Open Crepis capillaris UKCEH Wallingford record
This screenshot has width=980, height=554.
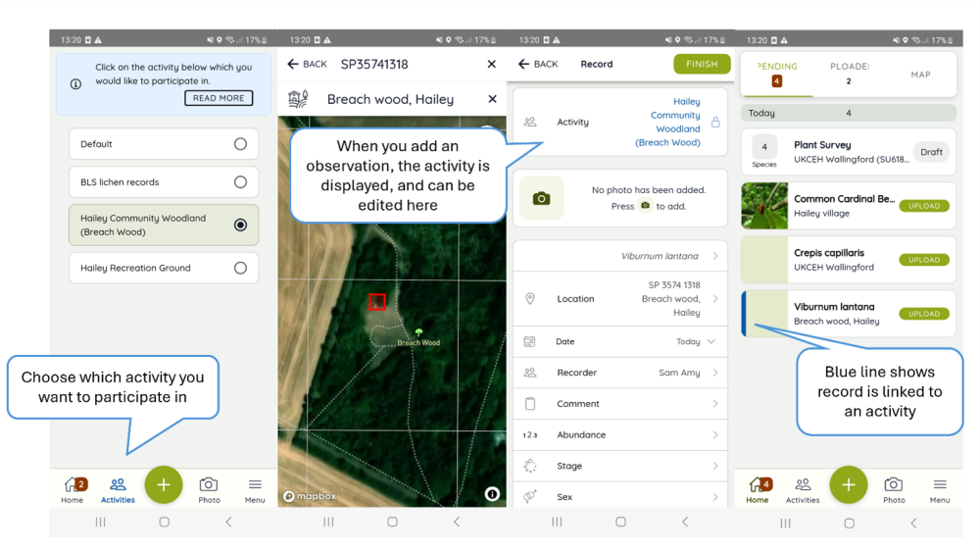[848, 260]
